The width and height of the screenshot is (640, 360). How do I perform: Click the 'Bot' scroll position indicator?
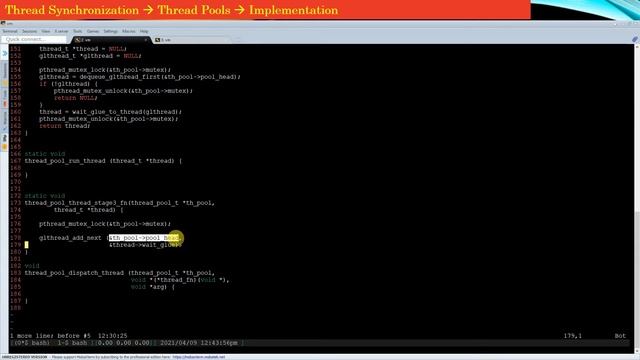click(620, 336)
